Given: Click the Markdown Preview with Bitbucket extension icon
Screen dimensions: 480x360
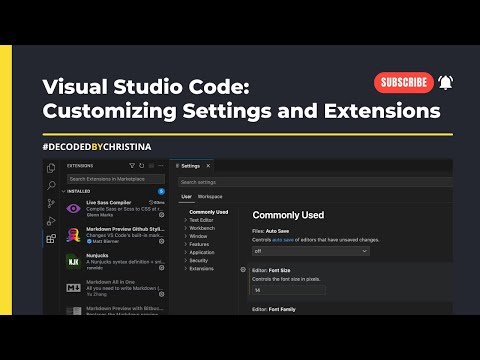Looking at the screenshot, I should click(74, 311).
